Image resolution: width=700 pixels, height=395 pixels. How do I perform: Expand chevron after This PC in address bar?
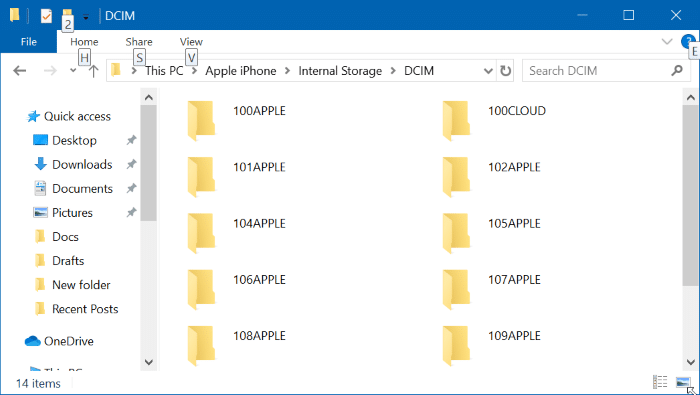[x=194, y=71]
